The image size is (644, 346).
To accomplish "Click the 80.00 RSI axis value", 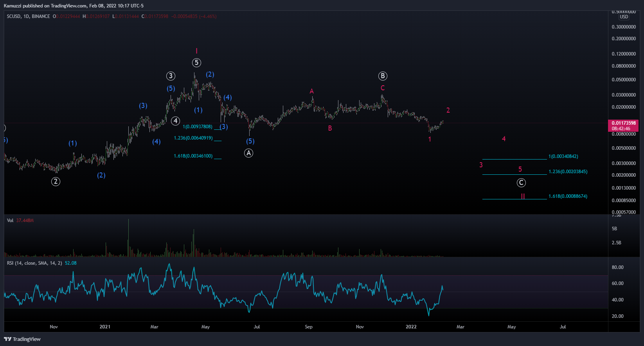I will point(618,267).
